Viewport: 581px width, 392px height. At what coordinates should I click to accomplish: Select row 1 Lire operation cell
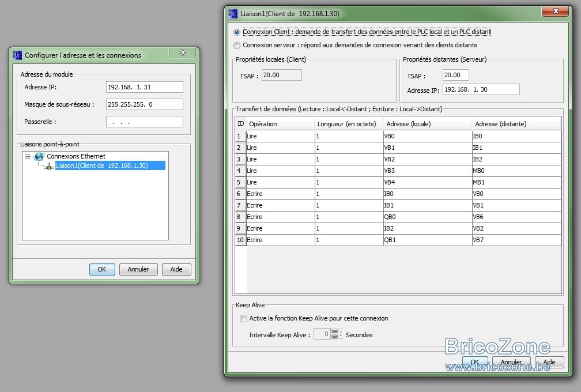pyautogui.click(x=281, y=136)
